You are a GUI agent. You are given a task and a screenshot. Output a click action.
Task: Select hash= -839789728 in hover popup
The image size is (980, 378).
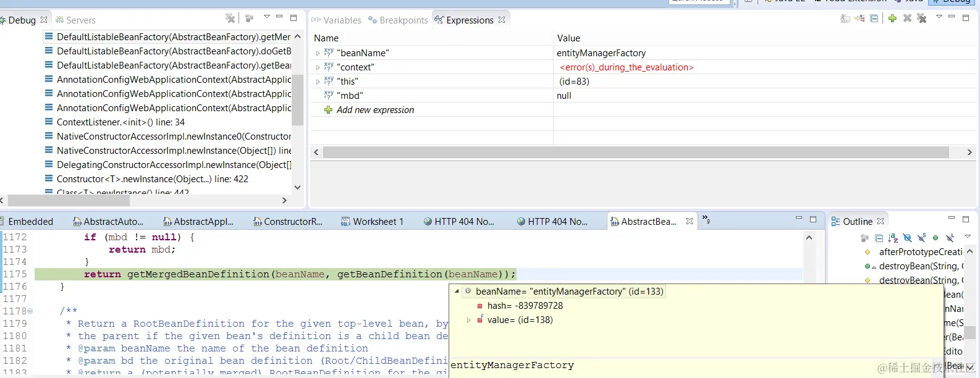pyautogui.click(x=525, y=306)
